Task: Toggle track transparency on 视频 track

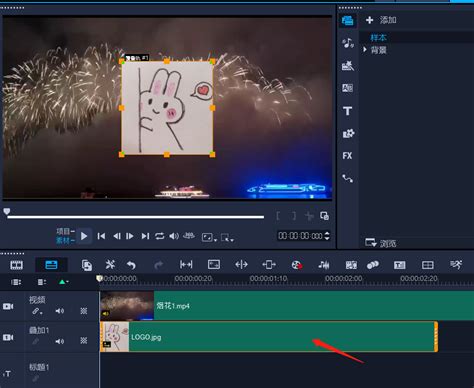Action: (x=84, y=311)
